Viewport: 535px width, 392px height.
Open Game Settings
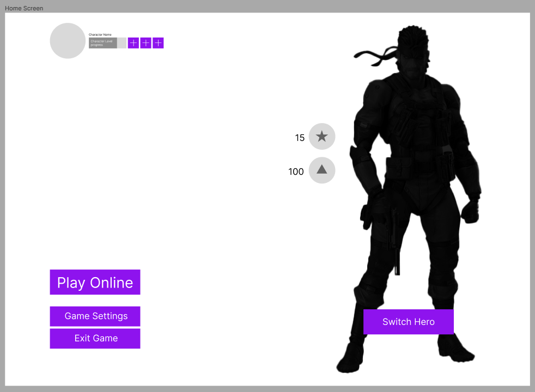[95, 316]
